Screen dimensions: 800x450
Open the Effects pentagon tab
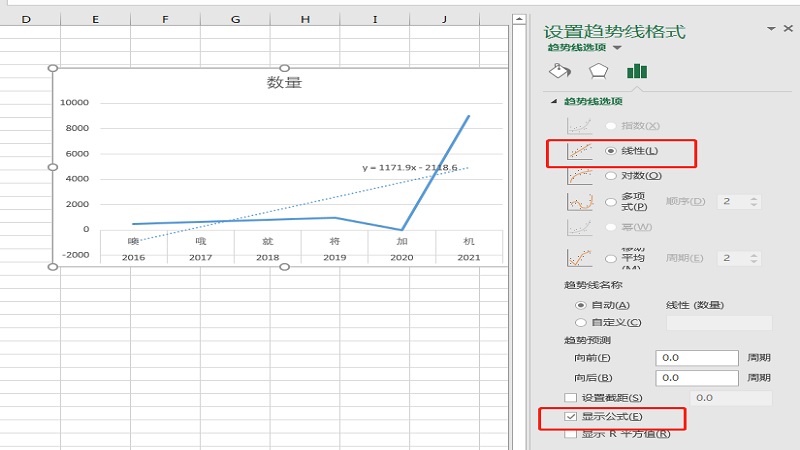point(598,71)
